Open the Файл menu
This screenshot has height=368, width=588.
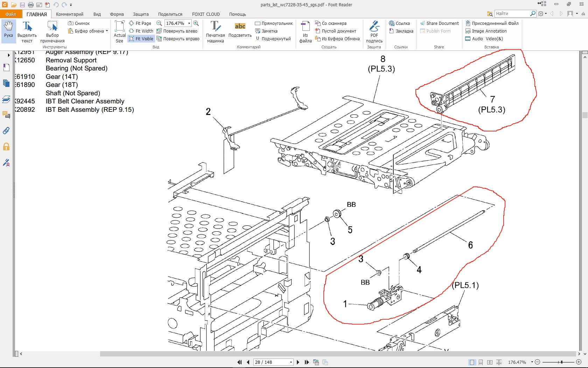[11, 14]
